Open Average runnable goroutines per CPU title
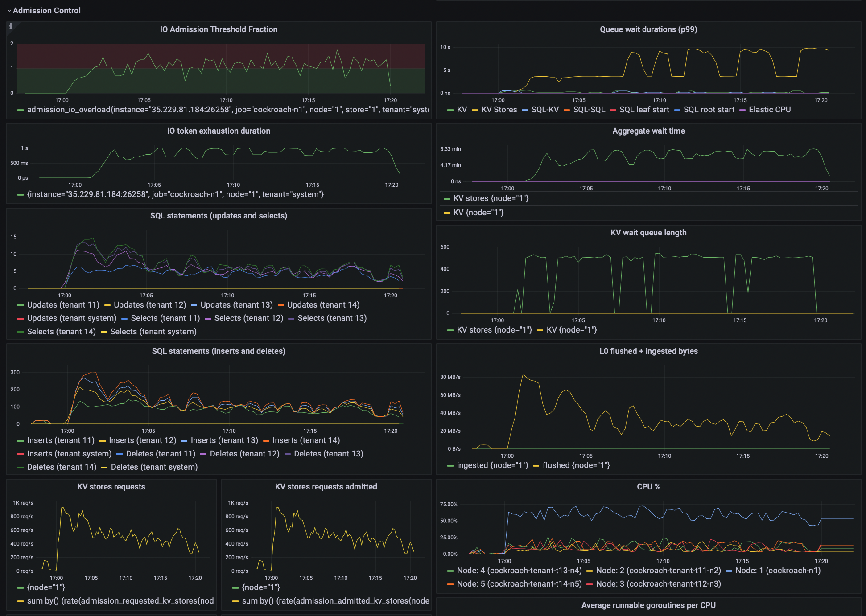This screenshot has width=866, height=616. coord(648,605)
